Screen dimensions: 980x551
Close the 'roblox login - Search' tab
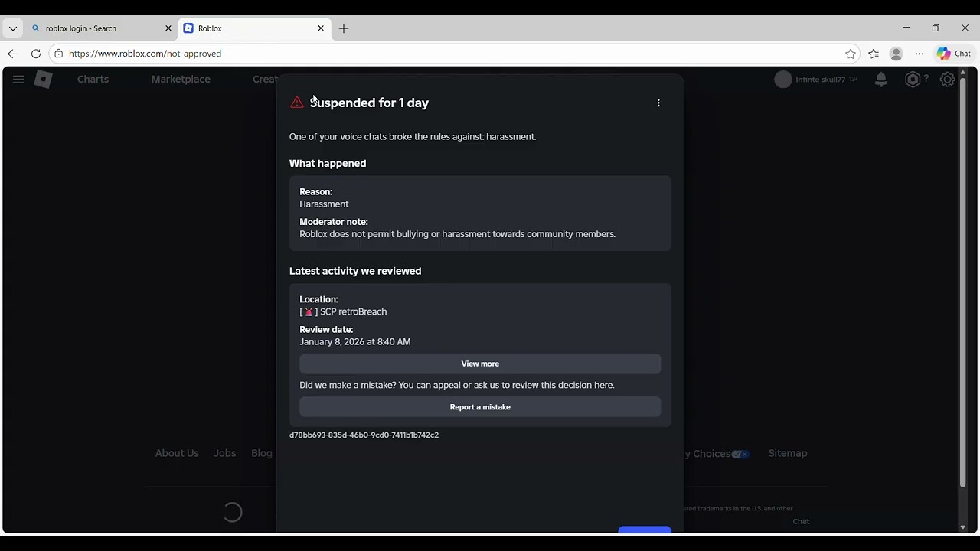168,28
